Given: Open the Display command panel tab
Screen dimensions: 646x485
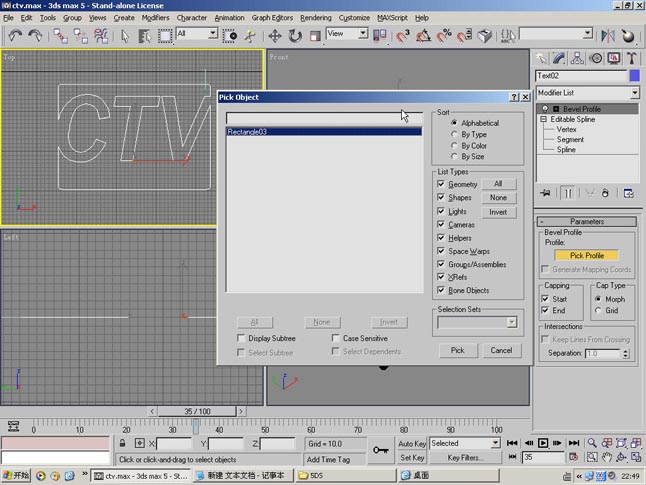Looking at the screenshot, I should click(614, 59).
